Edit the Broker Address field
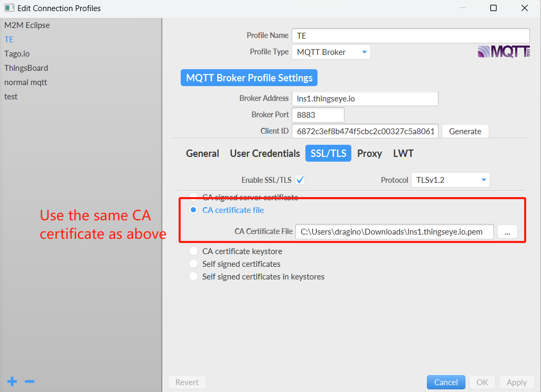Viewport: 541px width, 392px height. pos(365,99)
